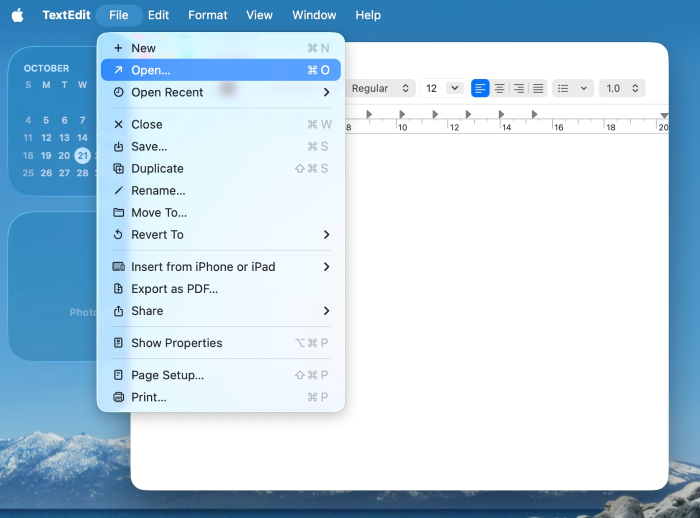Click the File menu in menu bar
This screenshot has width=700, height=518.
(x=119, y=15)
